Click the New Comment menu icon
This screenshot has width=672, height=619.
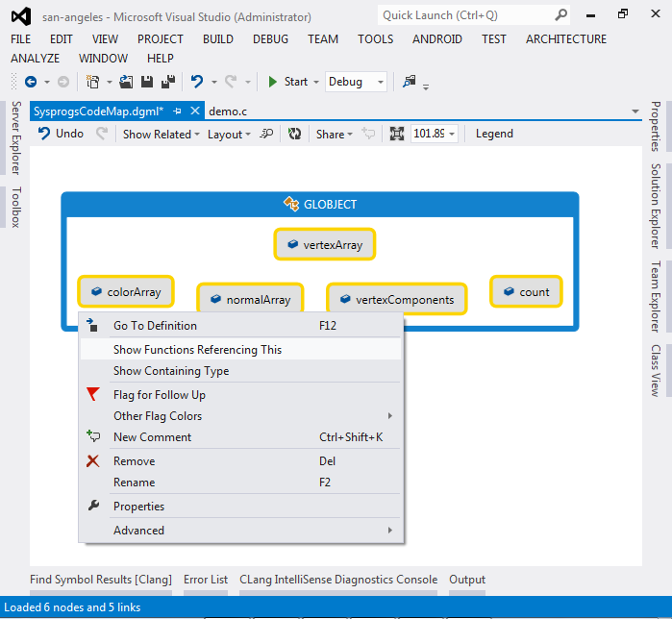[x=93, y=436]
